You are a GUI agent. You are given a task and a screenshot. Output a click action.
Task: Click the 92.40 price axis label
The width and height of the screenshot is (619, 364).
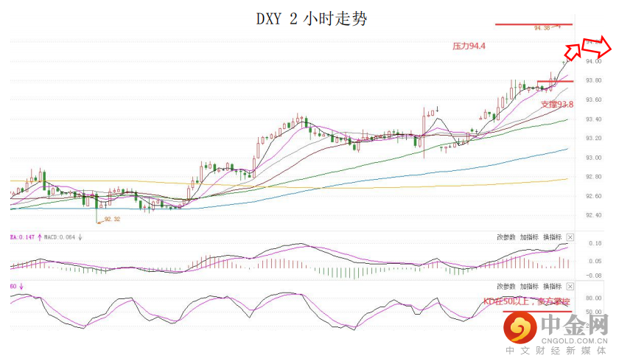(x=594, y=216)
